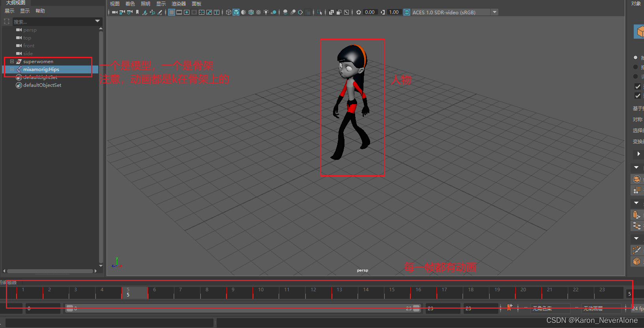The height and width of the screenshot is (328, 644).
Task: Open the 渲染器 renderer menu
Action: (179, 4)
